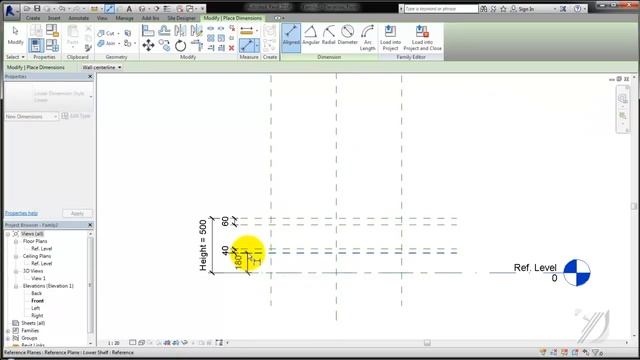Open the Left elevation view
Viewport: 640px width, 360px height.
(x=36, y=308)
